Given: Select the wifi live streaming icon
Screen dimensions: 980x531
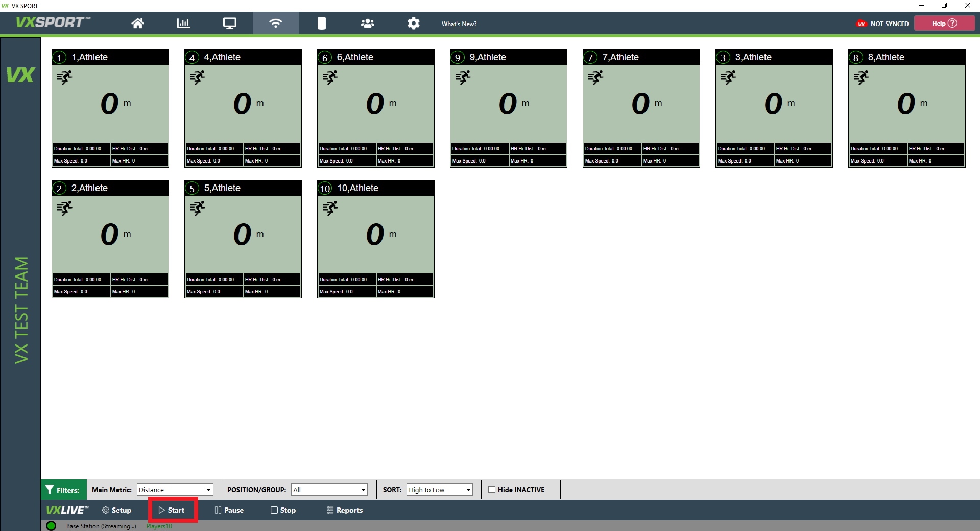Looking at the screenshot, I should [276, 23].
